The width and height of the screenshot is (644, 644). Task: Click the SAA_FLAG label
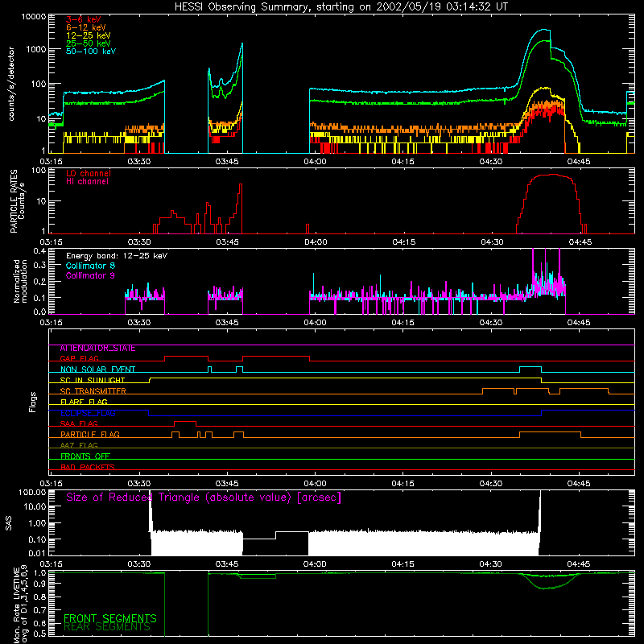[x=79, y=424]
